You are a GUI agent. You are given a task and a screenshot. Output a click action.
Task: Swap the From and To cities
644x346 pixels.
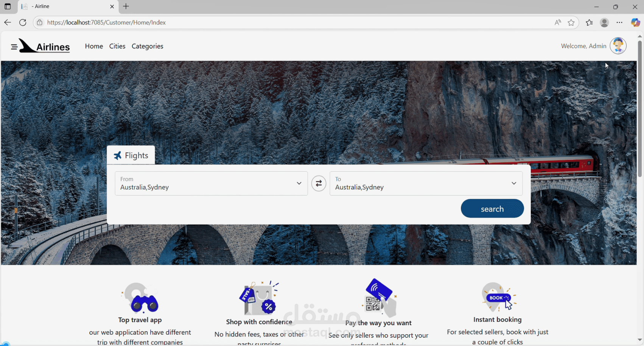point(319,184)
